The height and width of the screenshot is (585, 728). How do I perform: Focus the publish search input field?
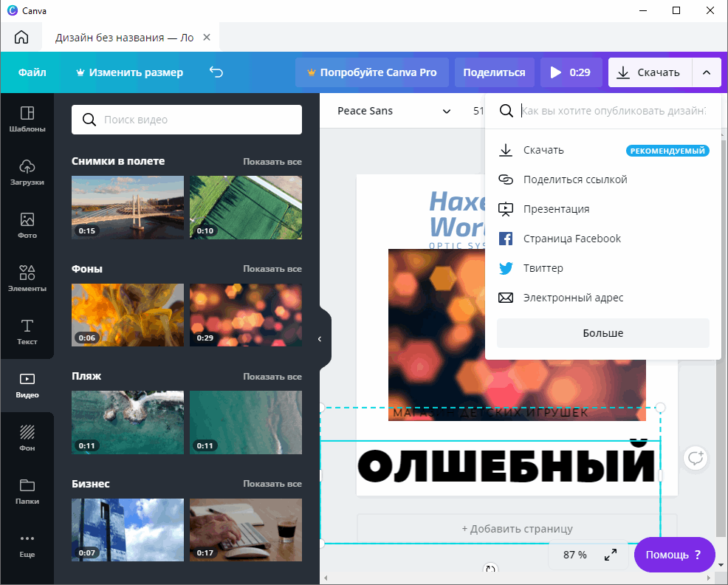[x=614, y=111]
